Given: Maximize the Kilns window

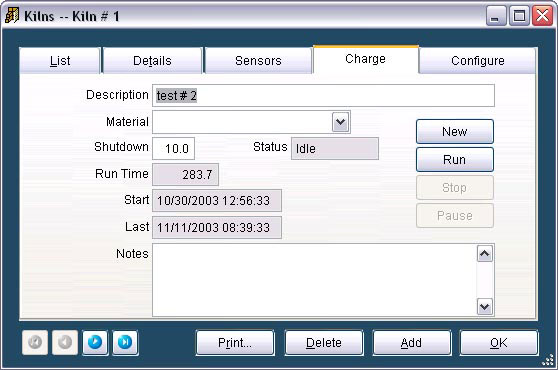Looking at the screenshot, I should tap(519, 16).
